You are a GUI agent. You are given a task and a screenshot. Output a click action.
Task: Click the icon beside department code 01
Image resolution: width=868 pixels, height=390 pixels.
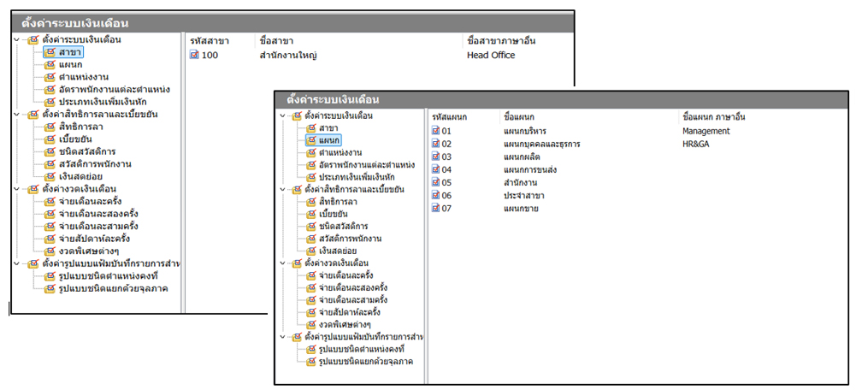435,132
